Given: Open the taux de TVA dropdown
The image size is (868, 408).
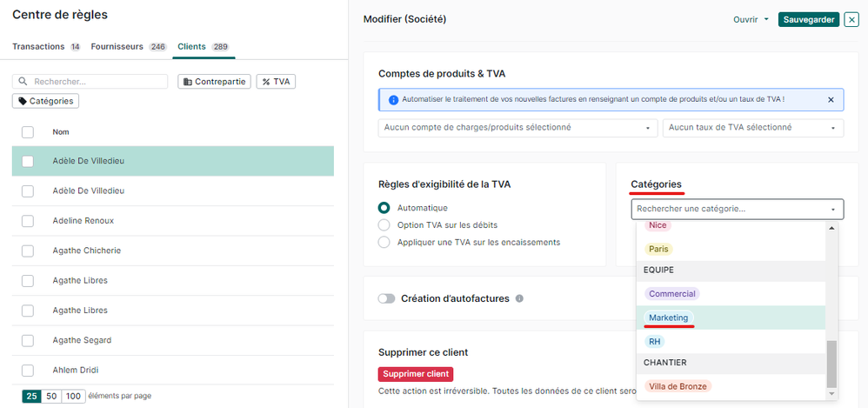Looking at the screenshot, I should pos(752,128).
